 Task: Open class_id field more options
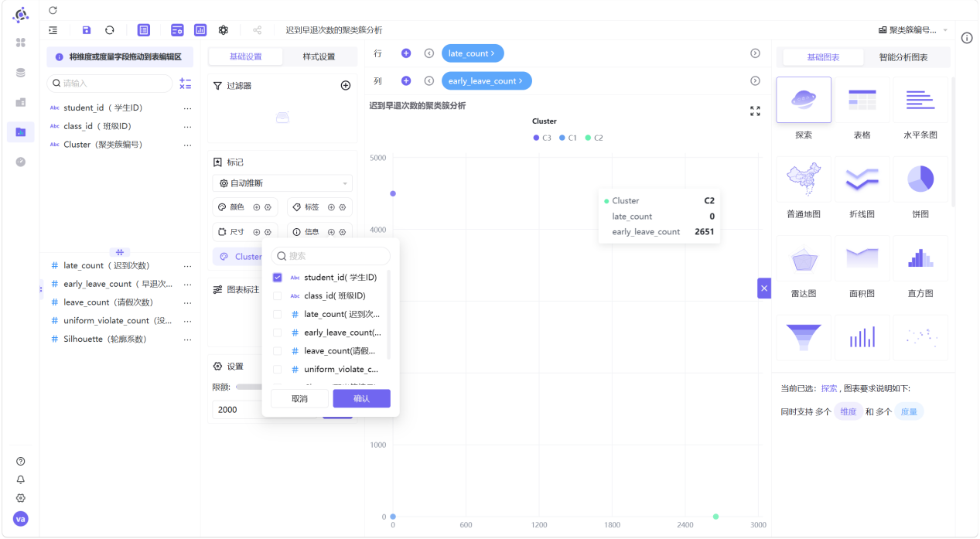(x=187, y=126)
